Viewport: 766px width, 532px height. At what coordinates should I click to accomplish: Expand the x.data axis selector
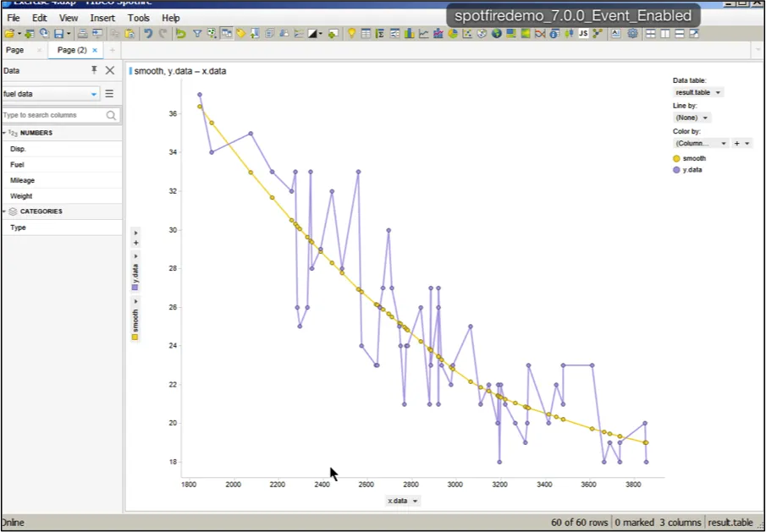403,501
